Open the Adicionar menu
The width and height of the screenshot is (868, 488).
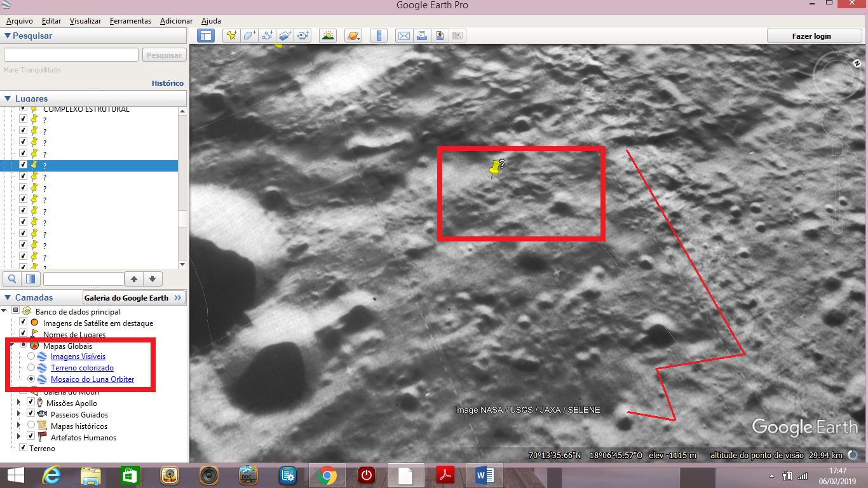[x=176, y=21]
